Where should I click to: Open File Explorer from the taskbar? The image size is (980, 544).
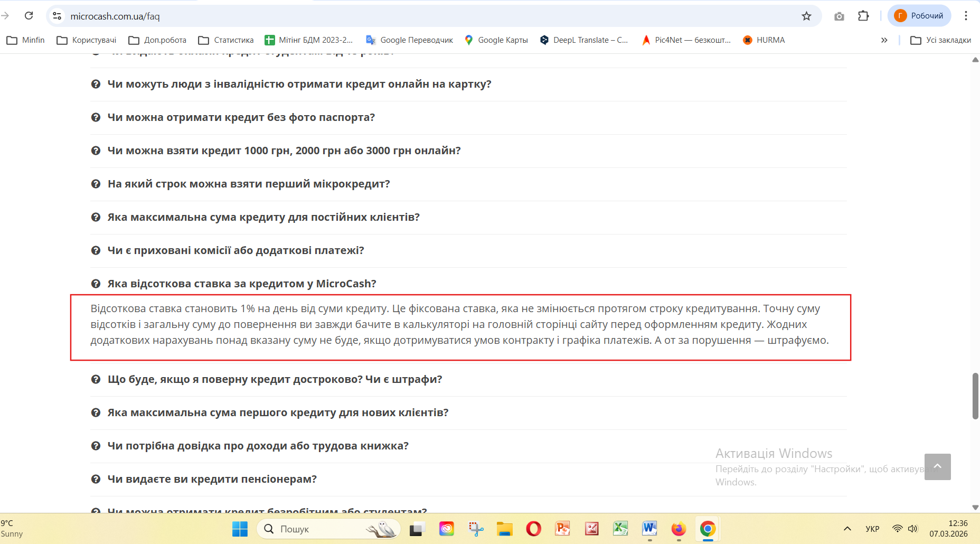(505, 529)
